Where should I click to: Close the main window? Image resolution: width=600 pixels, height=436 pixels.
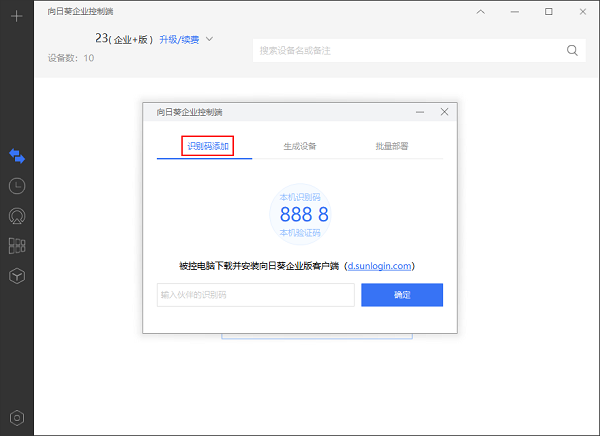coord(583,11)
